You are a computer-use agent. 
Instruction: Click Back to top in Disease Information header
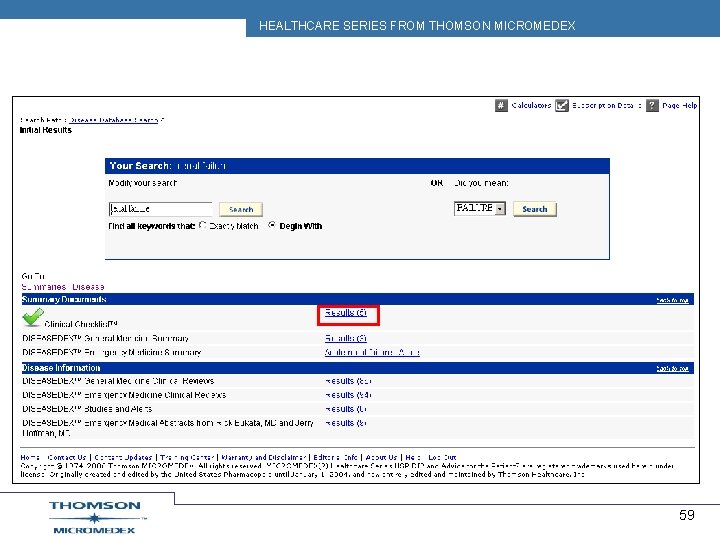672,369
